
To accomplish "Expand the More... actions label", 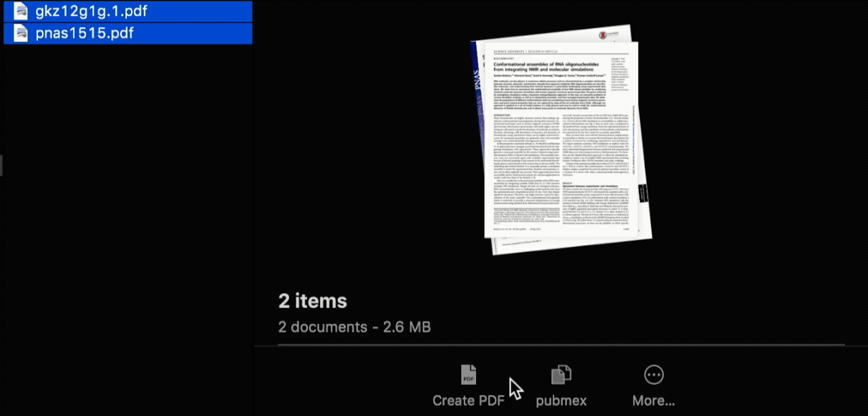I will click(653, 400).
